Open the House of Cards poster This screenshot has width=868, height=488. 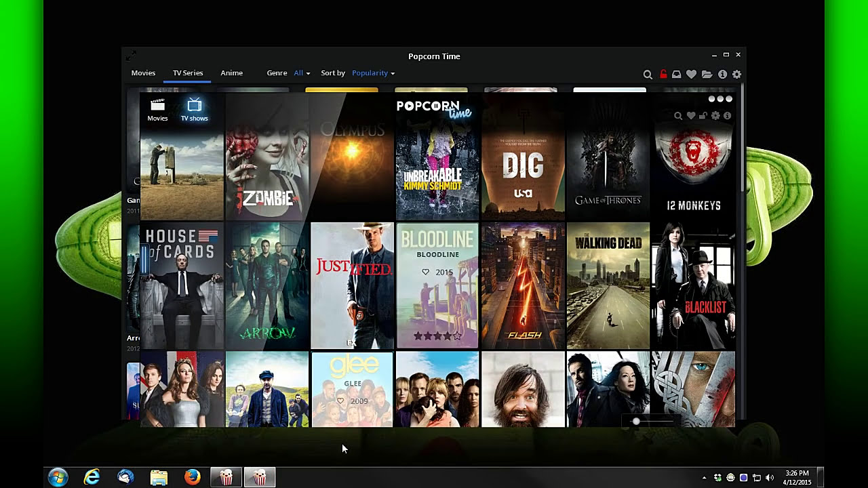click(182, 285)
